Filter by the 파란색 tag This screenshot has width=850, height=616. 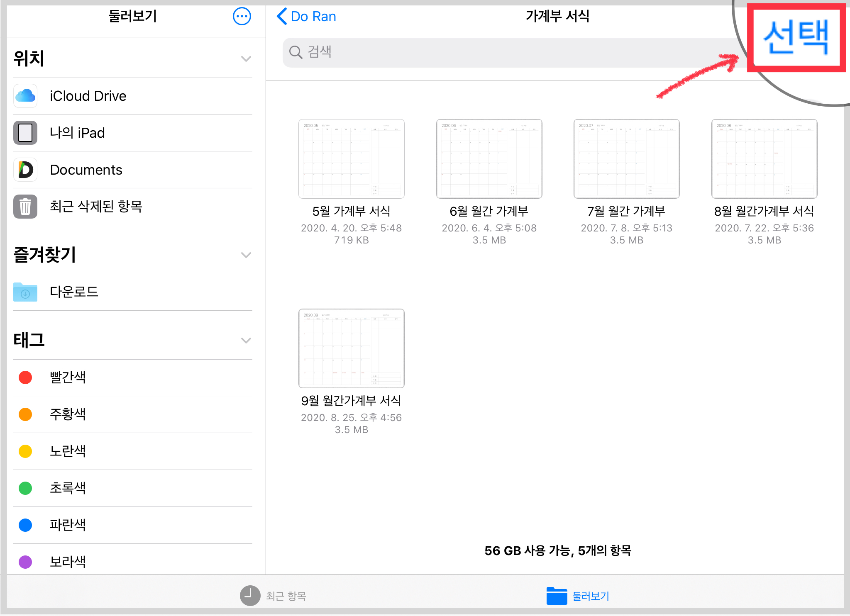click(68, 525)
